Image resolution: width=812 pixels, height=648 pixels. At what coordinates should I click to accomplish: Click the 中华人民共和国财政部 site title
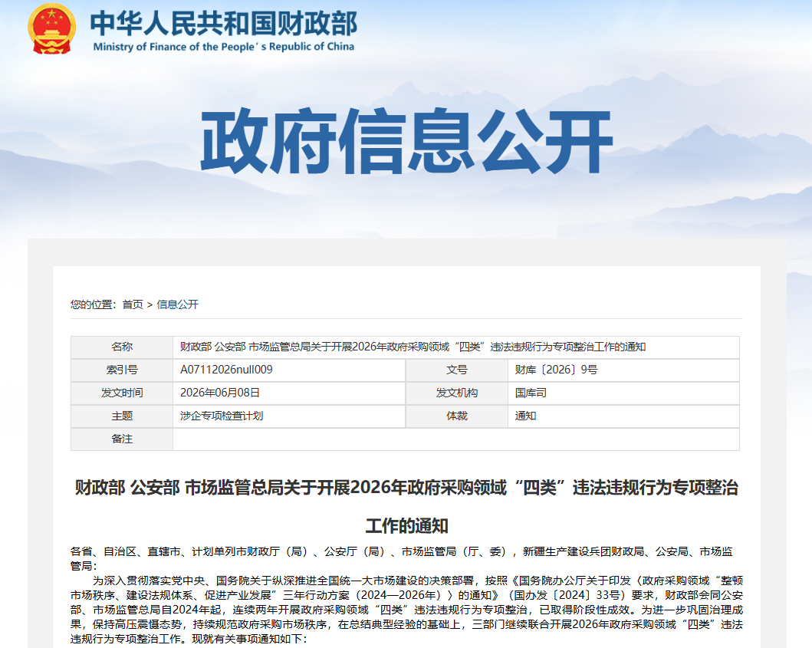pos(224,23)
